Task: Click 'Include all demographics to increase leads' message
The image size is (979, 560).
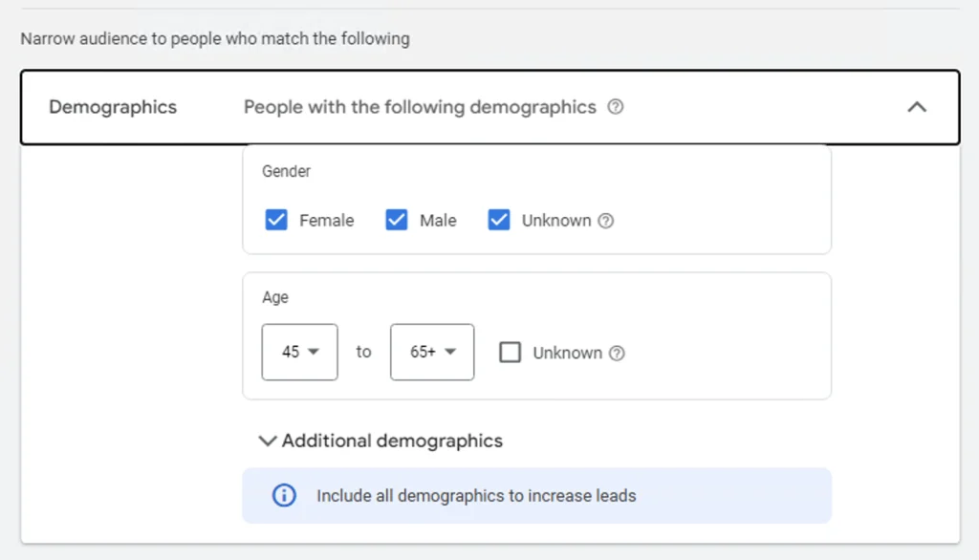Action: [476, 496]
